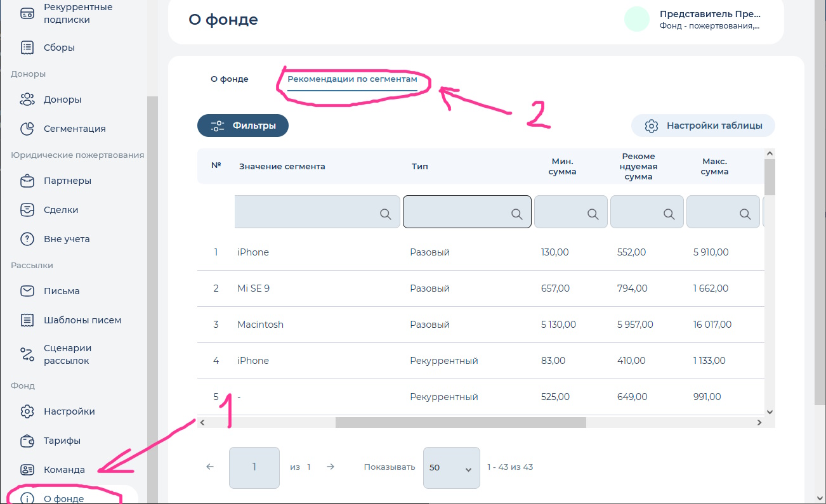Open the Letters (Письма) envelope icon
The image size is (826, 504).
[27, 291]
